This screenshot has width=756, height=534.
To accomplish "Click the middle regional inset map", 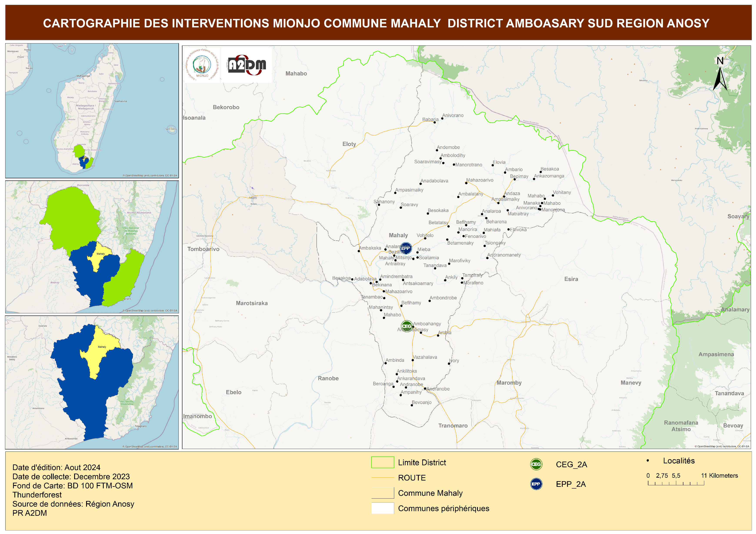I will 92,247.
